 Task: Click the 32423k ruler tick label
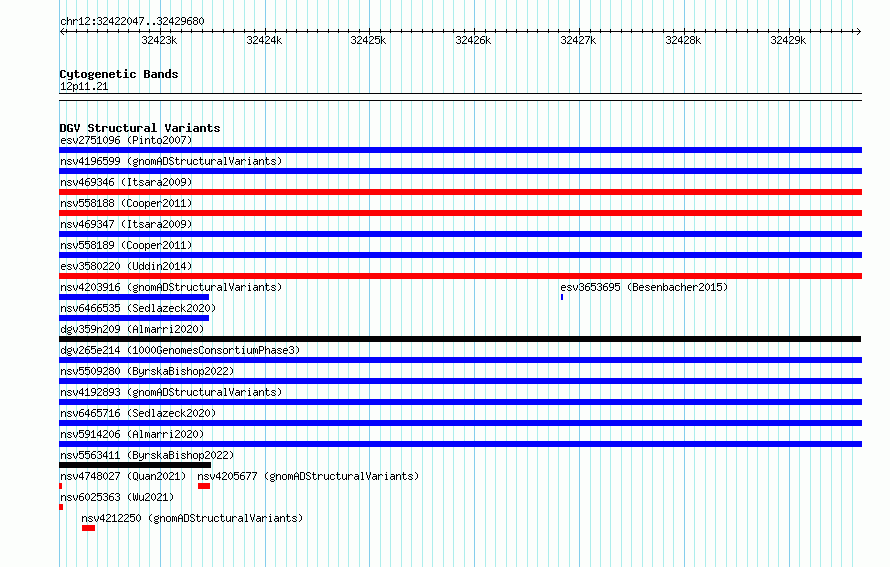click(x=159, y=40)
